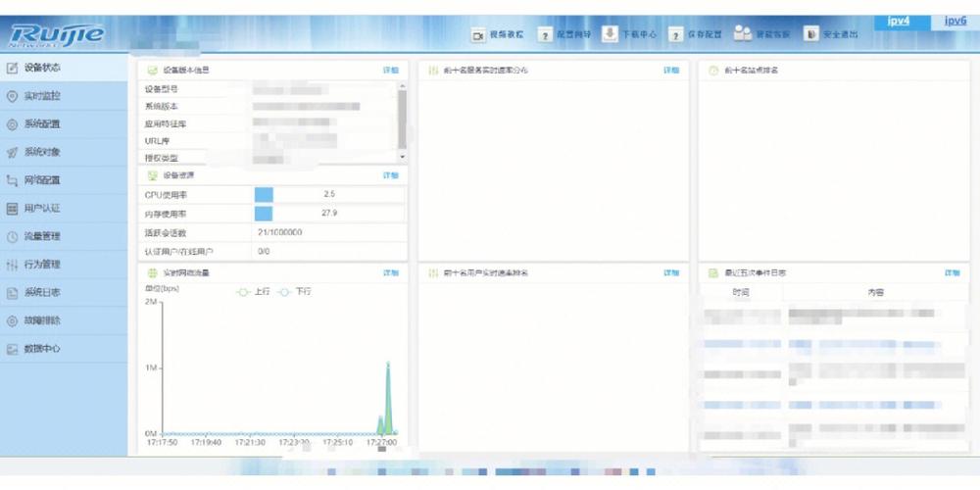Open 智能客服 in the top toolbar

(761, 34)
